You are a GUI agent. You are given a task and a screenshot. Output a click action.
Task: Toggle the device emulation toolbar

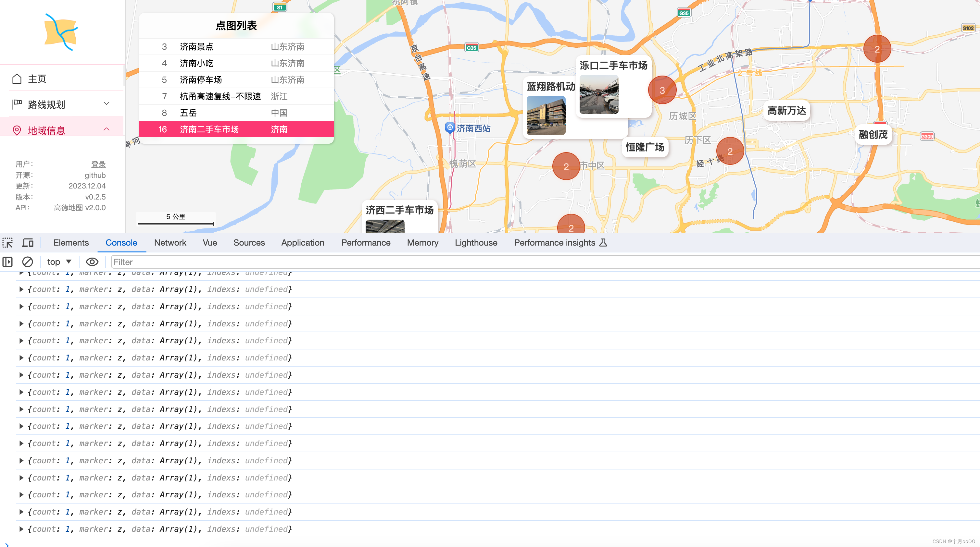click(x=27, y=242)
